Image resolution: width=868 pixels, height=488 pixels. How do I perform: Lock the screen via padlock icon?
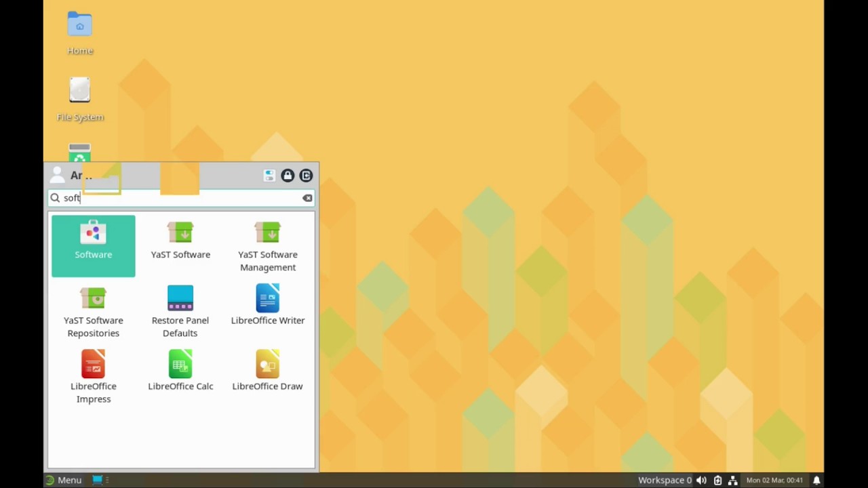coord(288,176)
